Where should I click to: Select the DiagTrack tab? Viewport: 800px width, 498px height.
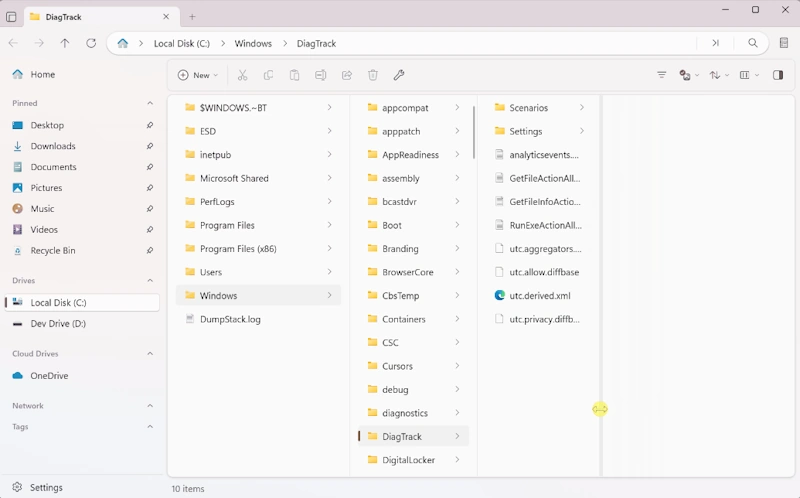click(x=101, y=17)
